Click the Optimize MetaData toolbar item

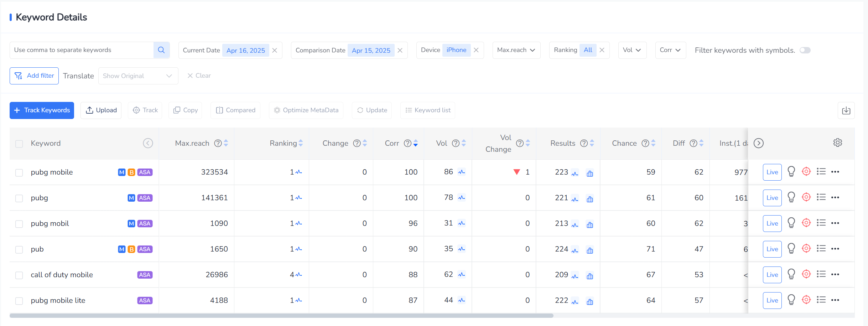click(x=306, y=110)
